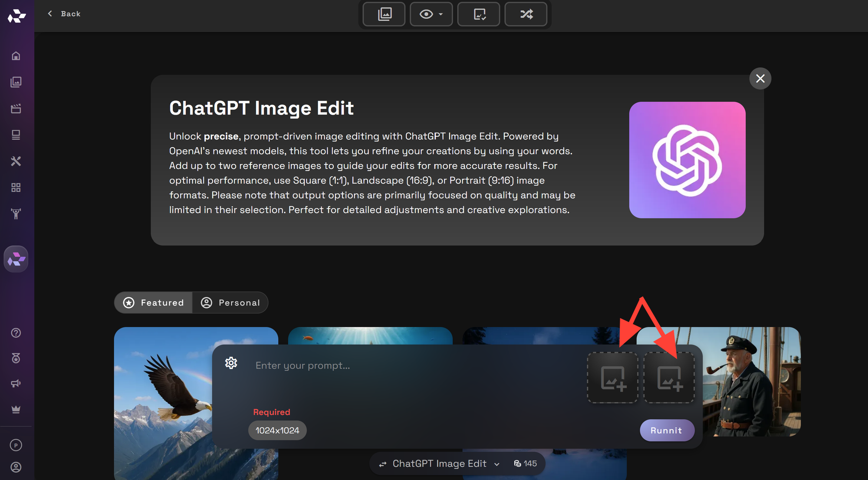Open the bald eagle featured image
This screenshot has width=868, height=480.
point(163,404)
